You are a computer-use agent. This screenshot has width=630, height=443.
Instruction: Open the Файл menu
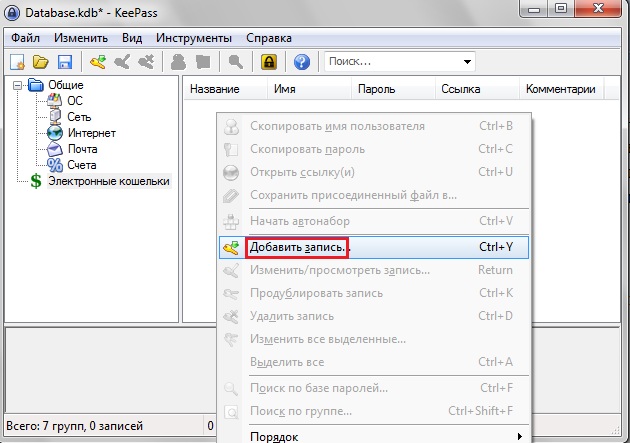pyautogui.click(x=26, y=37)
